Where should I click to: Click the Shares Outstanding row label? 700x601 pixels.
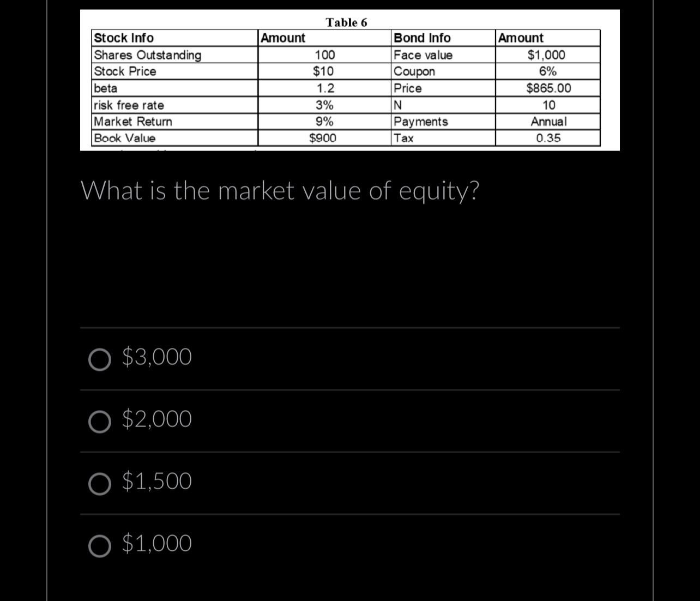[147, 55]
